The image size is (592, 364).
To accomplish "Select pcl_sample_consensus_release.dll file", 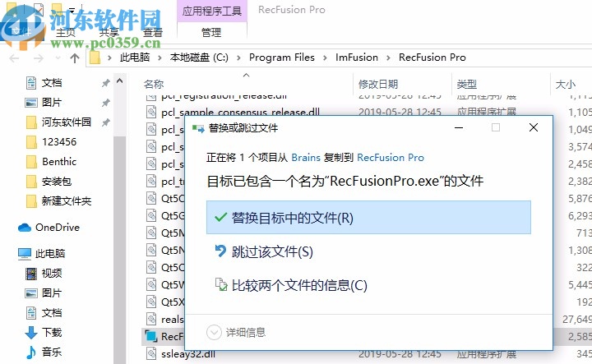I will click(240, 112).
